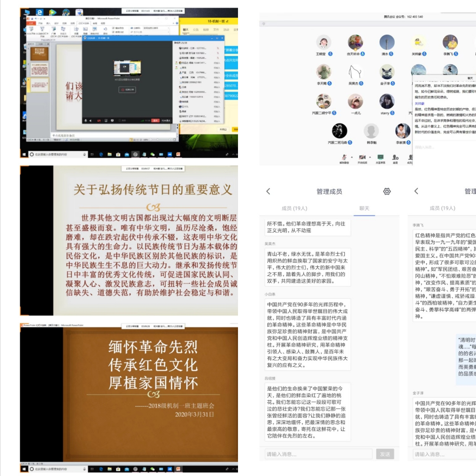Toggle 解除静音 to unmute in Tencent Meeting

[x=344, y=157]
